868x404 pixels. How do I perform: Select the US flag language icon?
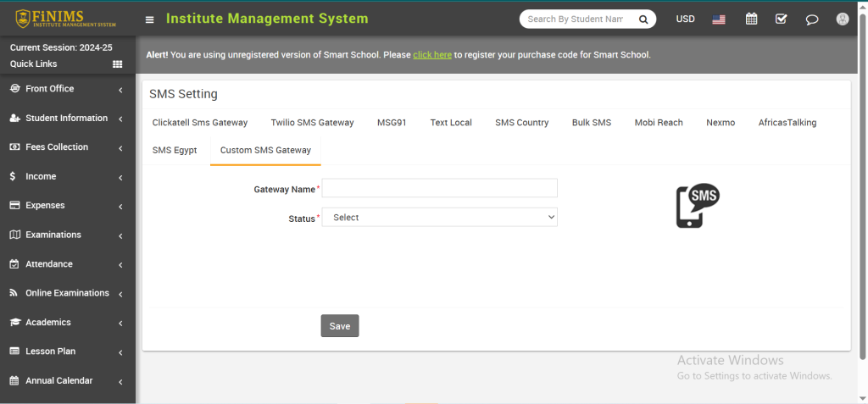coord(719,19)
